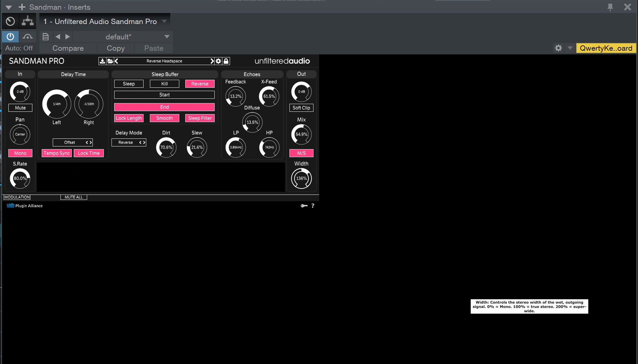638x364 pixels.
Task: Click the previous arrow on Offset selector
Action: tap(87, 142)
